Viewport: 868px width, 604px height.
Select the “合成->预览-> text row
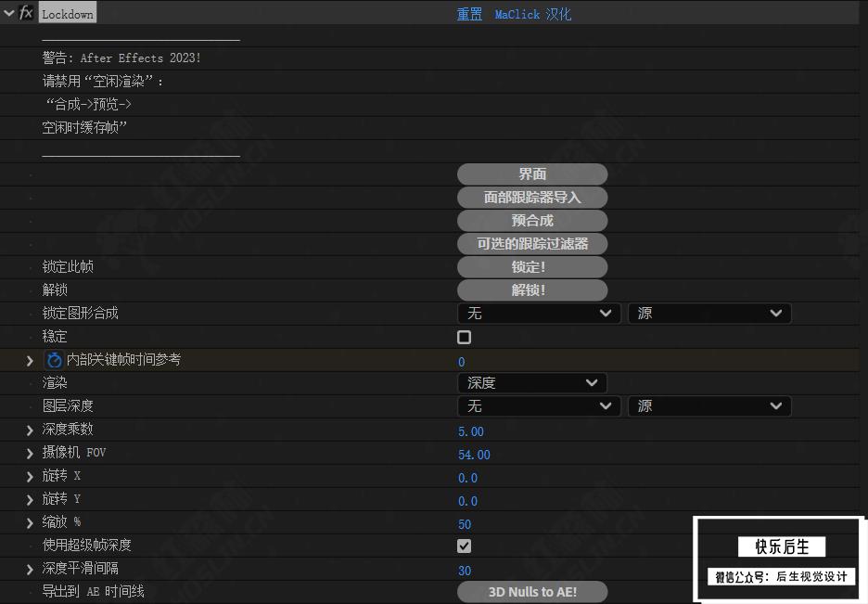89,105
